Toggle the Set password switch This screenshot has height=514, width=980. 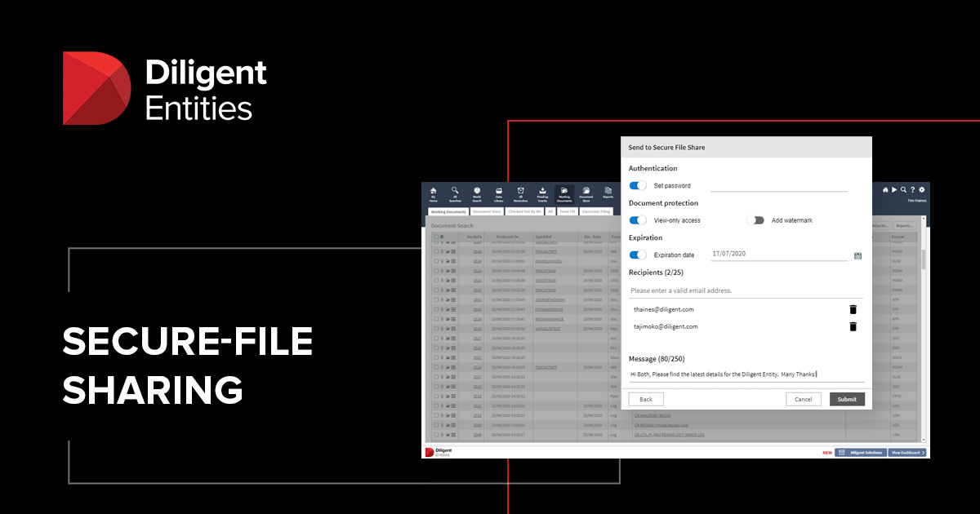tap(638, 185)
